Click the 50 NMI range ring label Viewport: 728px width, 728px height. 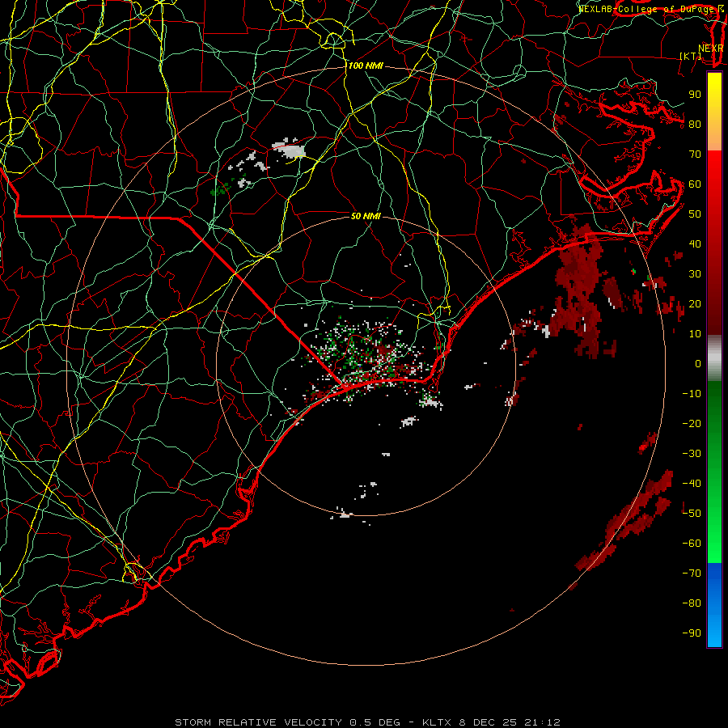[366, 216]
